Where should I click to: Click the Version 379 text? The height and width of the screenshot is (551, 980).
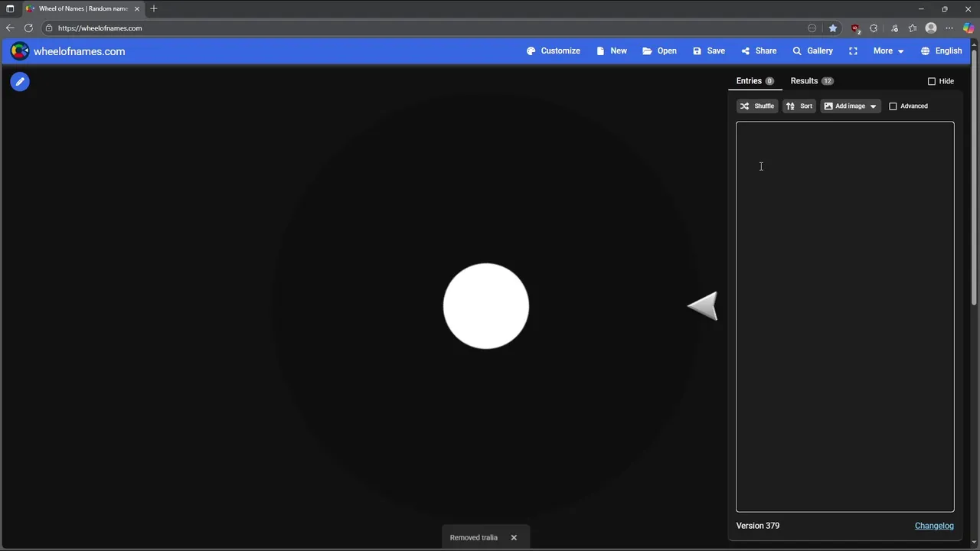[758, 526]
